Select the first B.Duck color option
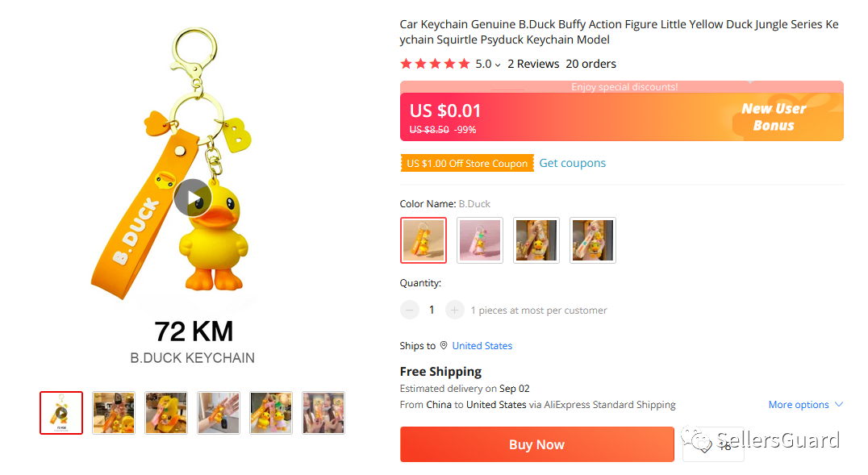 (424, 240)
